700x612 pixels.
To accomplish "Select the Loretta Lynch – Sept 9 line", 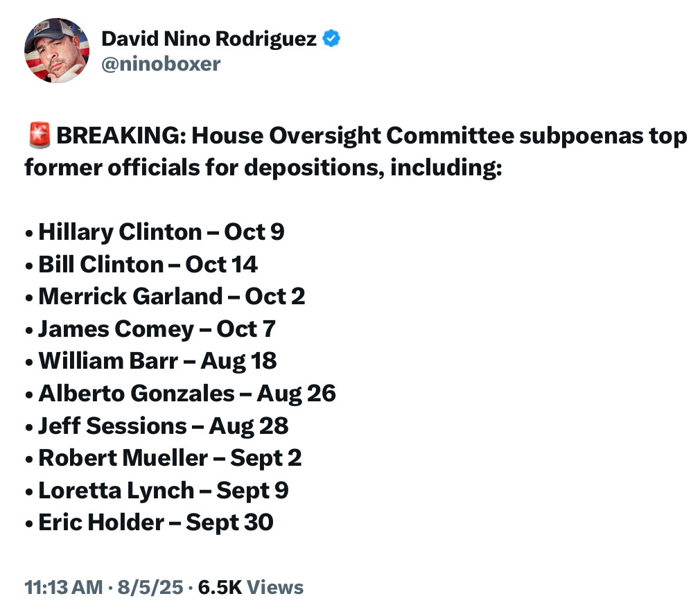I will [163, 490].
